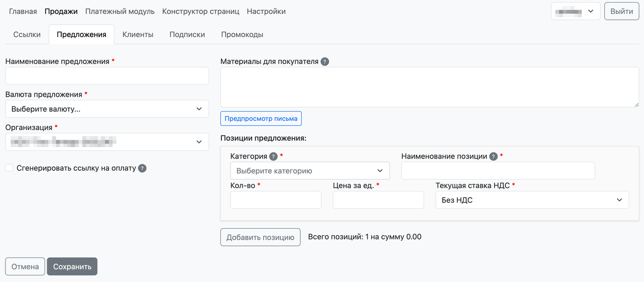This screenshot has height=282, width=644.
Task: Open the Валюта предложения dropdown
Action: (107, 109)
